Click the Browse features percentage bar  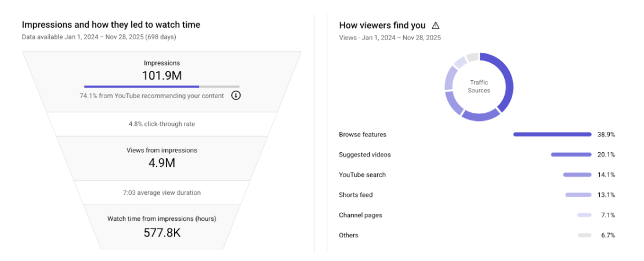(552, 134)
